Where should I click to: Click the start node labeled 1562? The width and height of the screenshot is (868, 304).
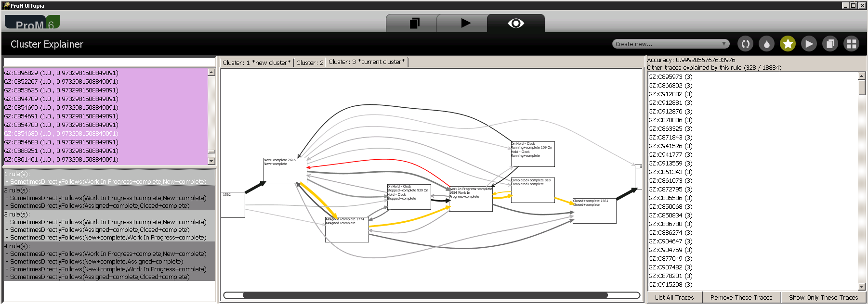[233, 205]
